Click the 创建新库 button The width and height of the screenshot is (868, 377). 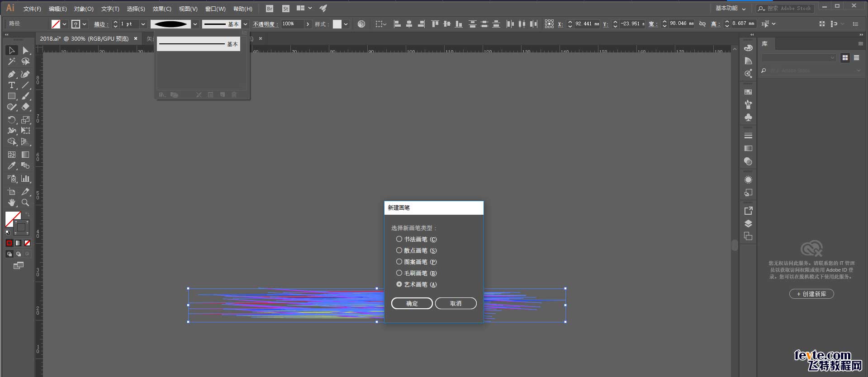812,294
